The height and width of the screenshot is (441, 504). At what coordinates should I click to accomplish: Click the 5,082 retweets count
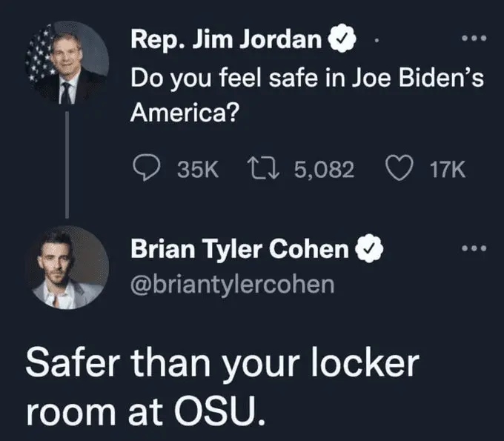pos(323,170)
